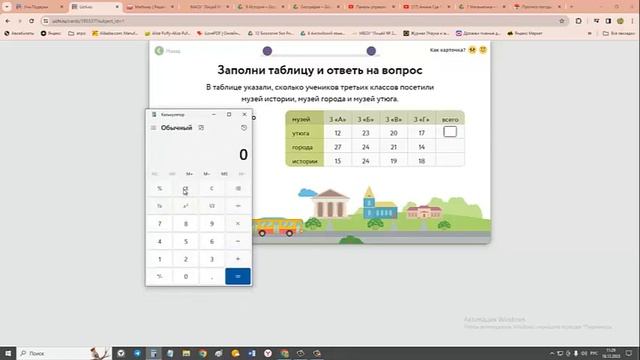Switch to the first YouTube browser tab
The height and width of the screenshot is (360, 640).
(372, 7)
